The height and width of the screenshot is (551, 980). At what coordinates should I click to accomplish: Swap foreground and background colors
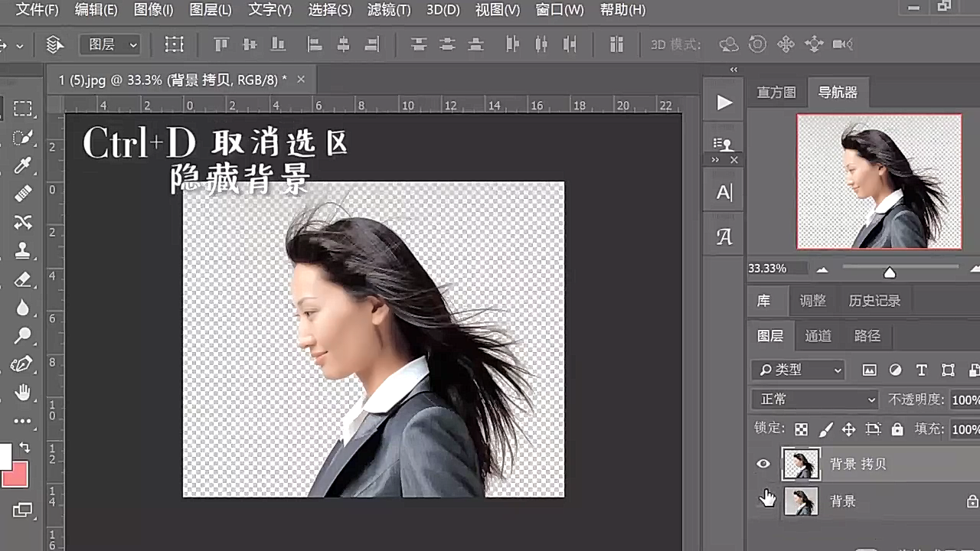(24, 447)
